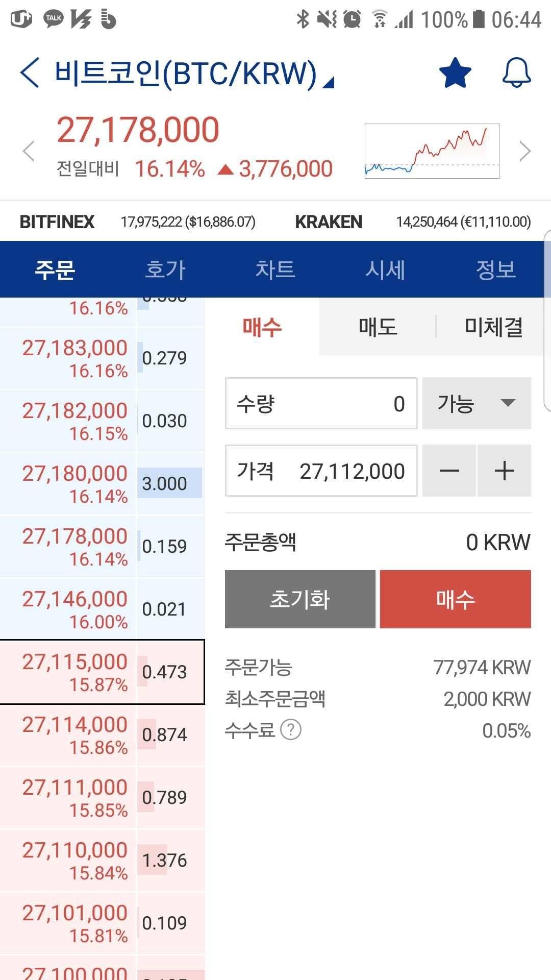Open the 가능 quantity dropdown
This screenshot has height=980, width=551.
tap(477, 403)
